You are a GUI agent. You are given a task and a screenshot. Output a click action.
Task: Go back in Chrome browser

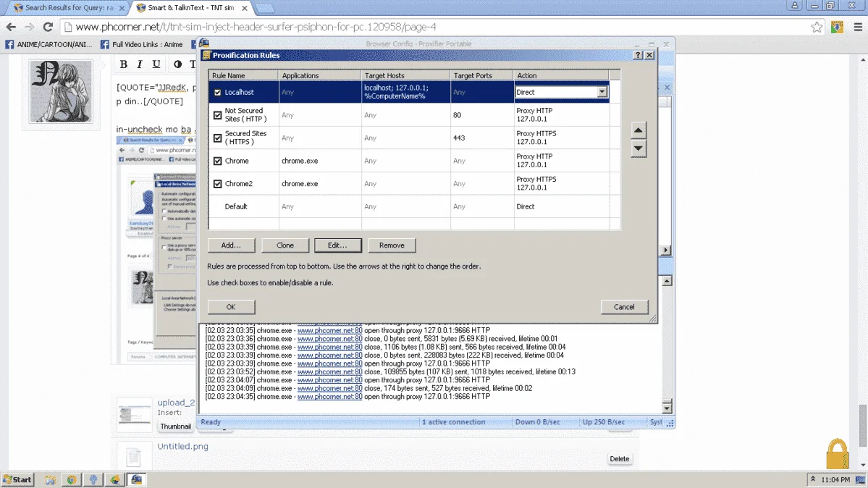[11, 27]
